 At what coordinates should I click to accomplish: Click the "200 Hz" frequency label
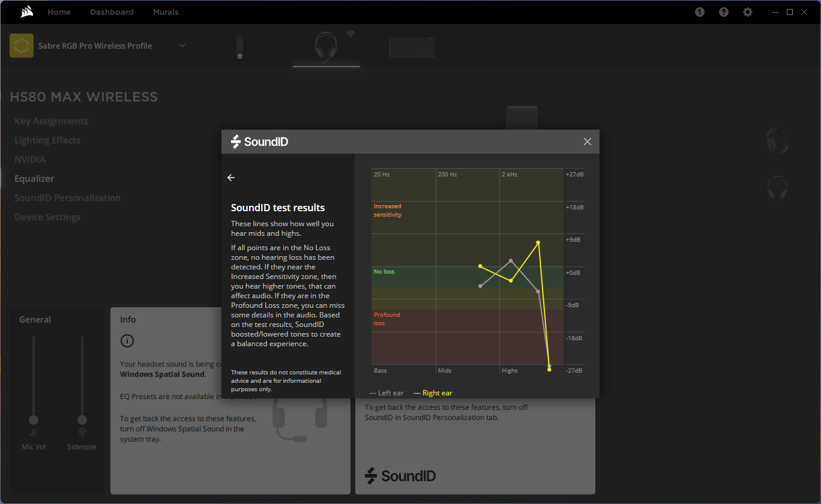[x=448, y=175]
